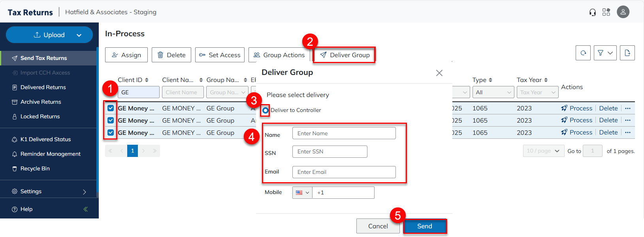Image resolution: width=644 pixels, height=237 pixels.
Task: Open the filter dropdown button
Action: 605,53
